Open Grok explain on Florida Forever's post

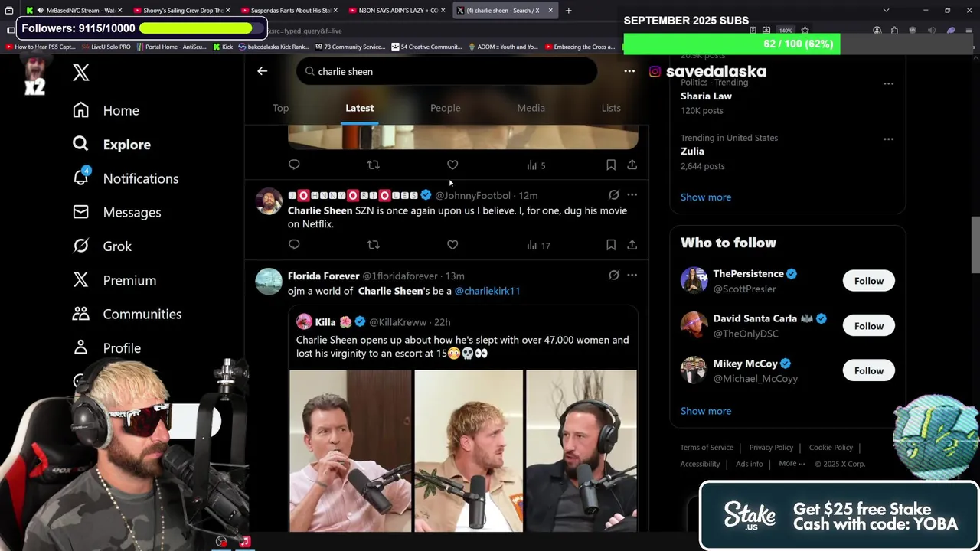(x=614, y=275)
